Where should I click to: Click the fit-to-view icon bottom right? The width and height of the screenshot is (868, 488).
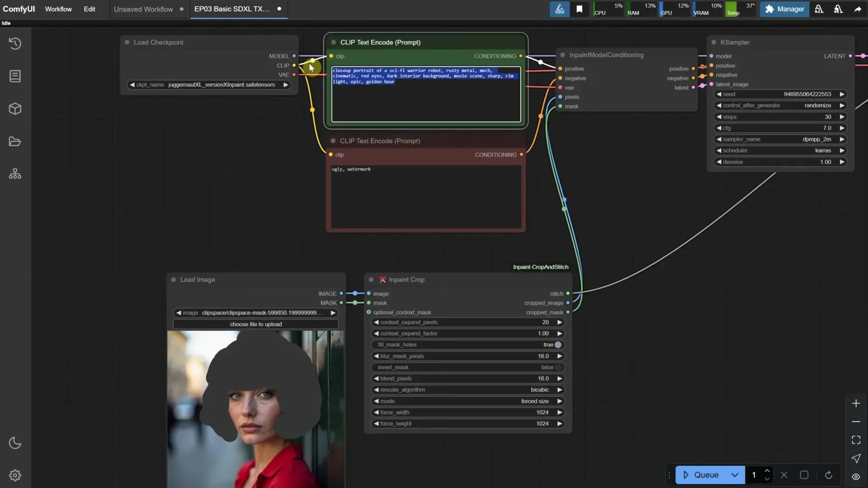(856, 440)
